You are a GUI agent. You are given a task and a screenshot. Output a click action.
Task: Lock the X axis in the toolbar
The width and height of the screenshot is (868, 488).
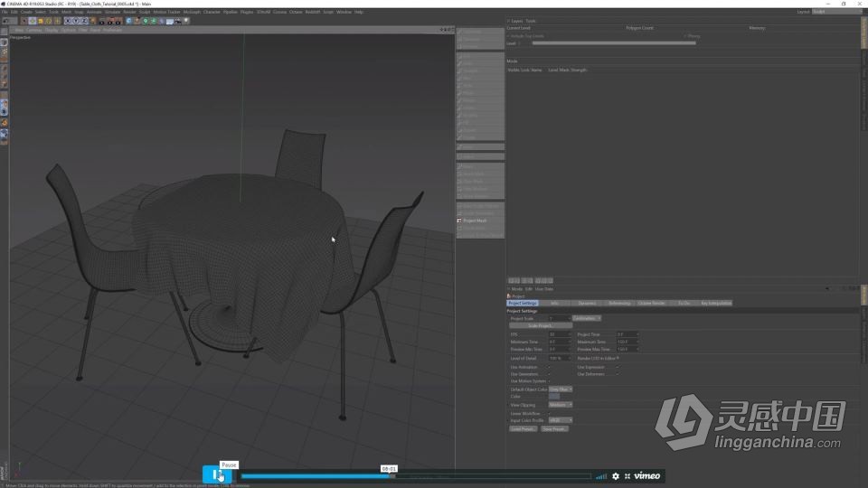pos(68,21)
